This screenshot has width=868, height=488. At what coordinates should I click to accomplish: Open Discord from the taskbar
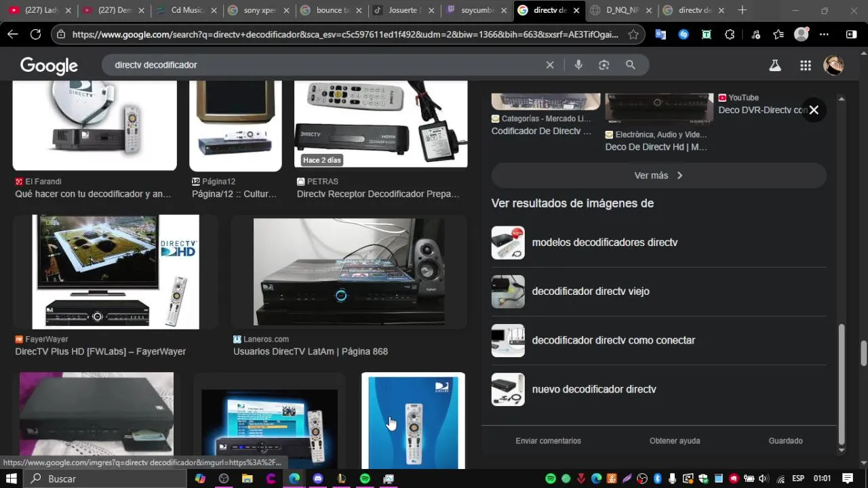point(318,479)
